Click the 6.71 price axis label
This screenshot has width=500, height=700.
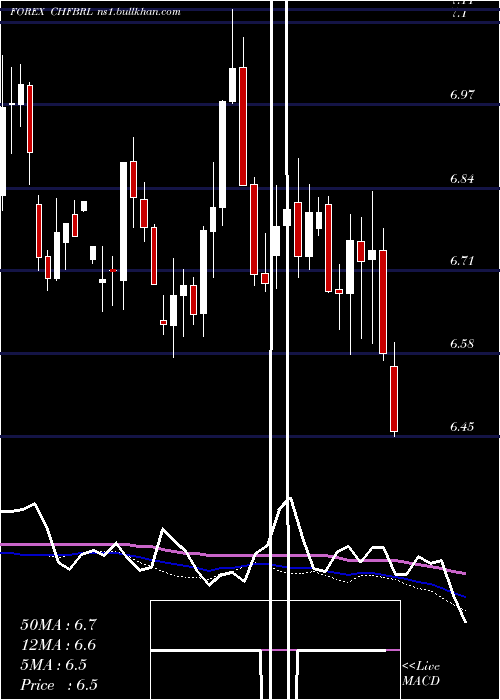point(462,260)
